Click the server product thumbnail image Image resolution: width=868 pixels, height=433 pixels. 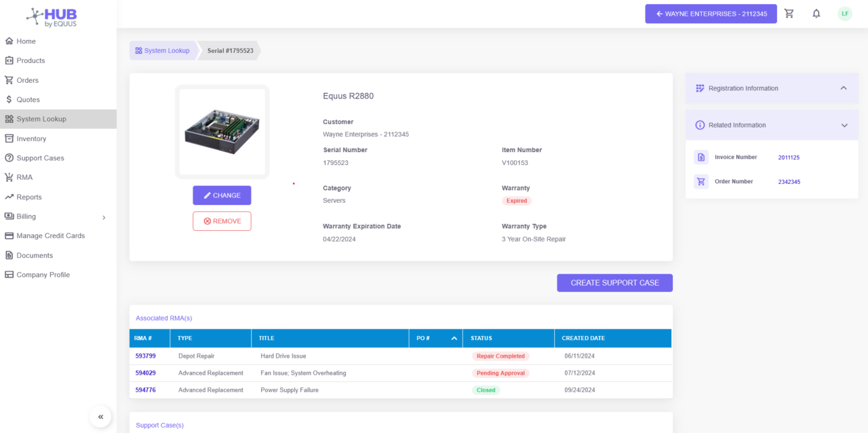pyautogui.click(x=222, y=132)
